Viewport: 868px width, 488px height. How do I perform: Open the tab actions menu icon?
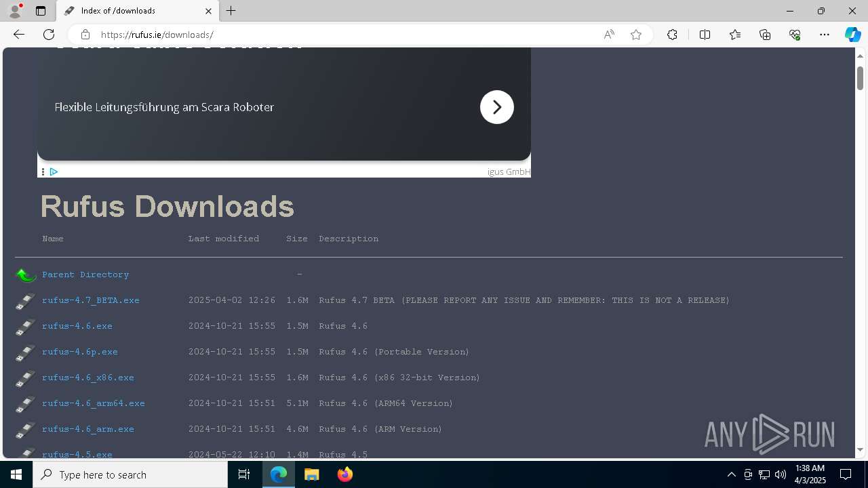(41, 11)
